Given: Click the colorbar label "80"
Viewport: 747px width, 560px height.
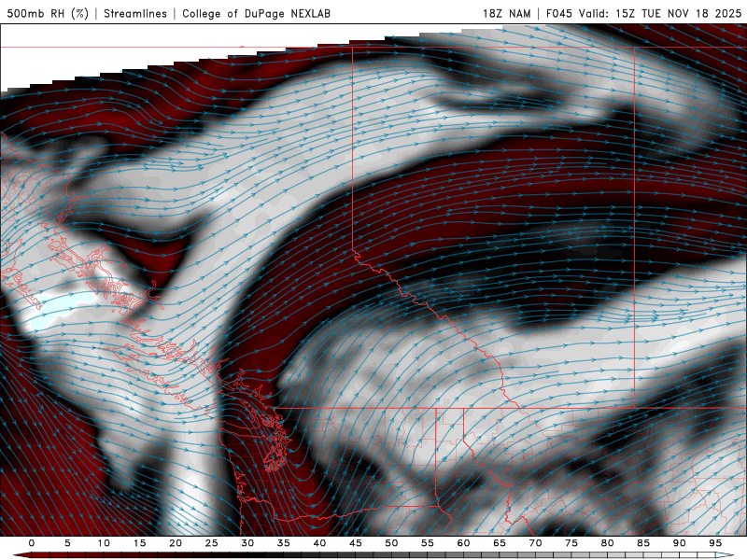Looking at the screenshot, I should click(608, 543).
